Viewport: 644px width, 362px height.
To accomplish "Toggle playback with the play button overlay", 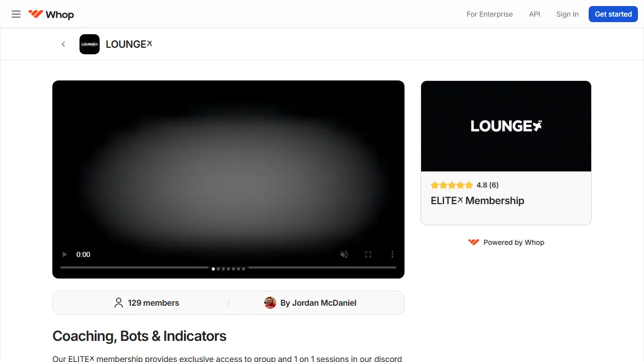I will point(64,254).
